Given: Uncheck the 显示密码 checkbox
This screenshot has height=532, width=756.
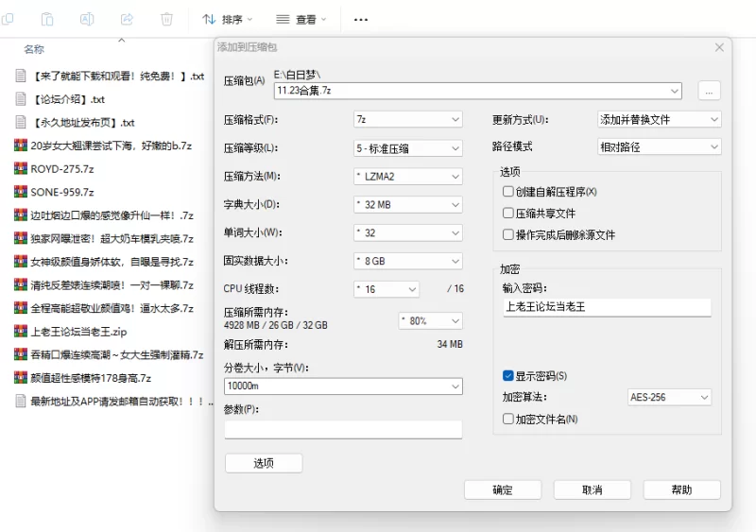Looking at the screenshot, I should 508,376.
